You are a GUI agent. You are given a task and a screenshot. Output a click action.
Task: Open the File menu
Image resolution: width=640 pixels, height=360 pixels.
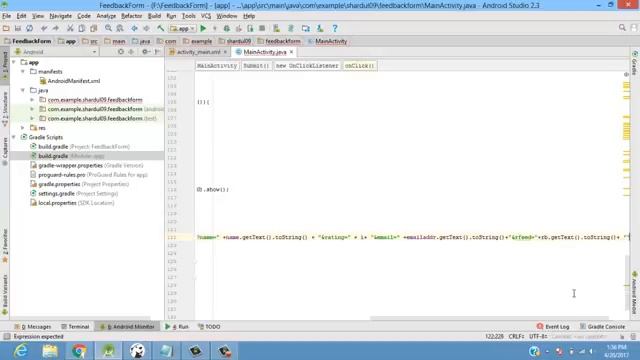tap(7, 16)
